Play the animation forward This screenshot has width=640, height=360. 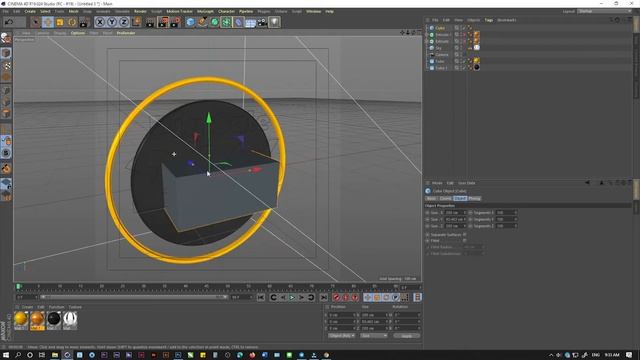pyautogui.click(x=292, y=298)
